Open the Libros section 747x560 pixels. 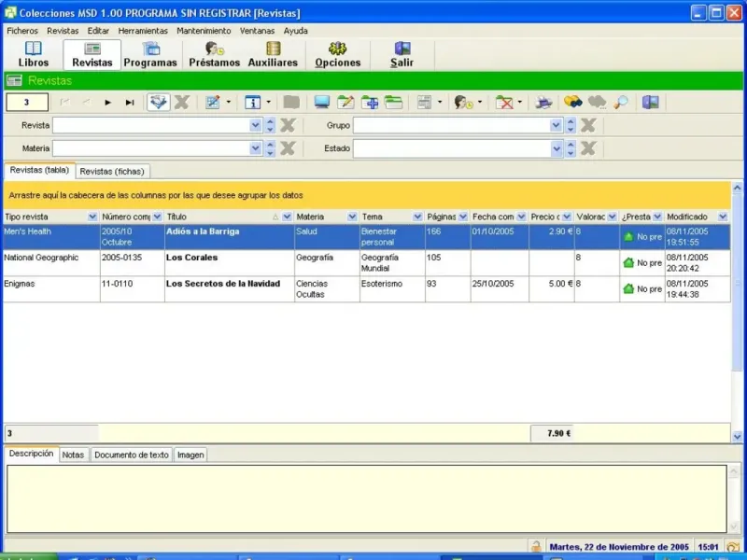pos(34,54)
